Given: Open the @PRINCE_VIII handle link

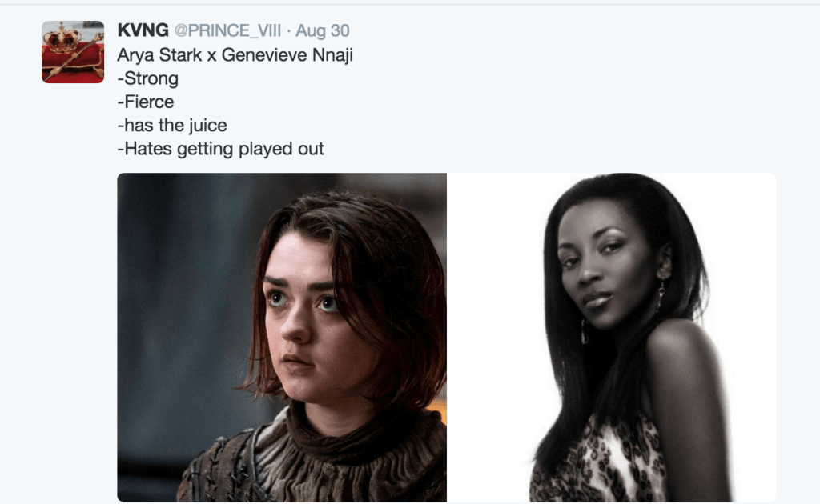Looking at the screenshot, I should (227, 31).
